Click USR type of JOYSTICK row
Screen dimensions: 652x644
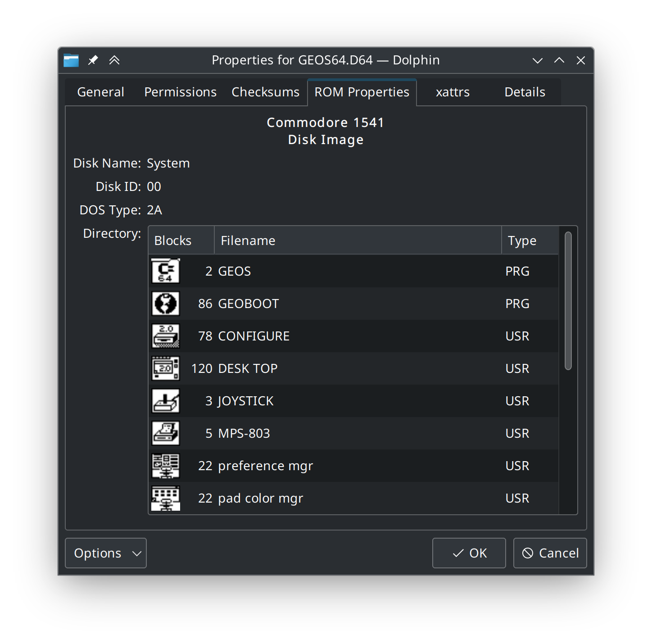click(517, 401)
